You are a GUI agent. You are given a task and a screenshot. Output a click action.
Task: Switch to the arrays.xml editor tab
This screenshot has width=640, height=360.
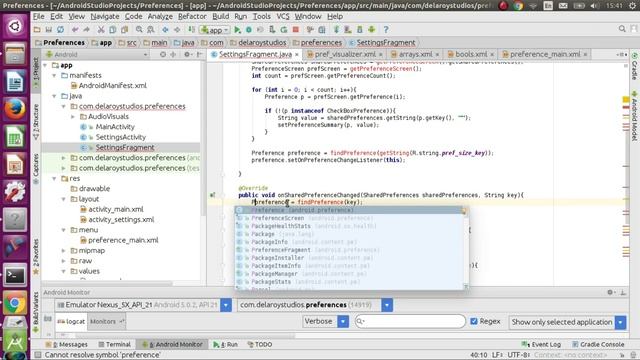click(415, 54)
